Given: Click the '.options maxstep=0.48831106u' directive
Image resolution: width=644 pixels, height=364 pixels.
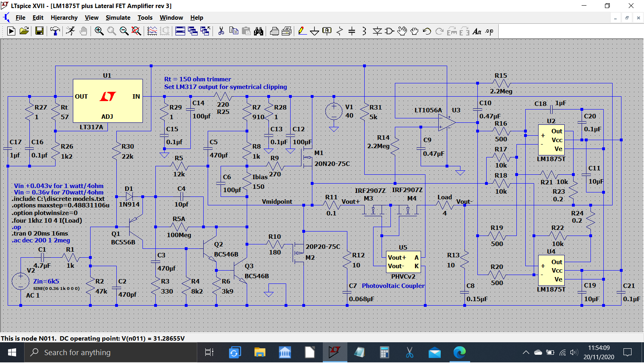Looking at the screenshot, I should (x=60, y=205).
